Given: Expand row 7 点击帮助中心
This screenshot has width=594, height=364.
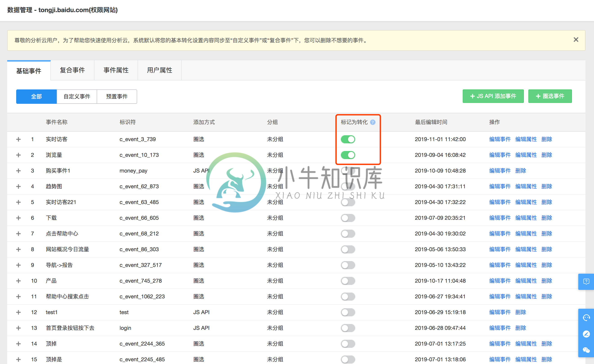Looking at the screenshot, I should [18, 234].
